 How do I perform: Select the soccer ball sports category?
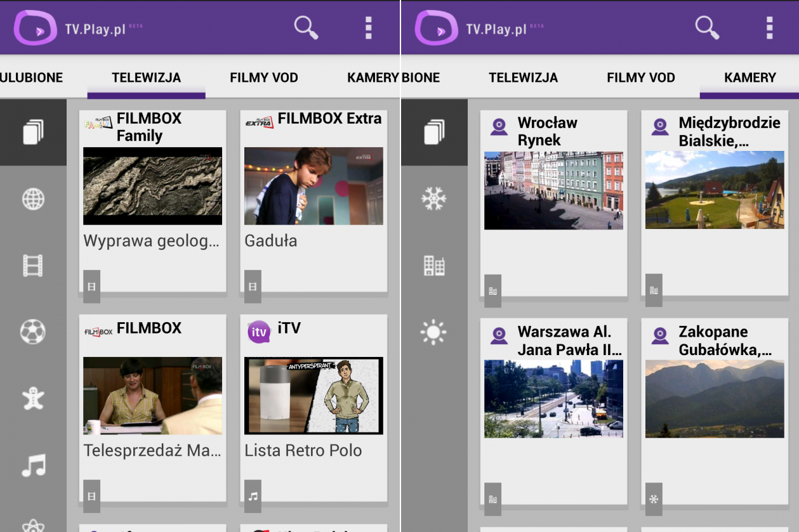pos(33,331)
